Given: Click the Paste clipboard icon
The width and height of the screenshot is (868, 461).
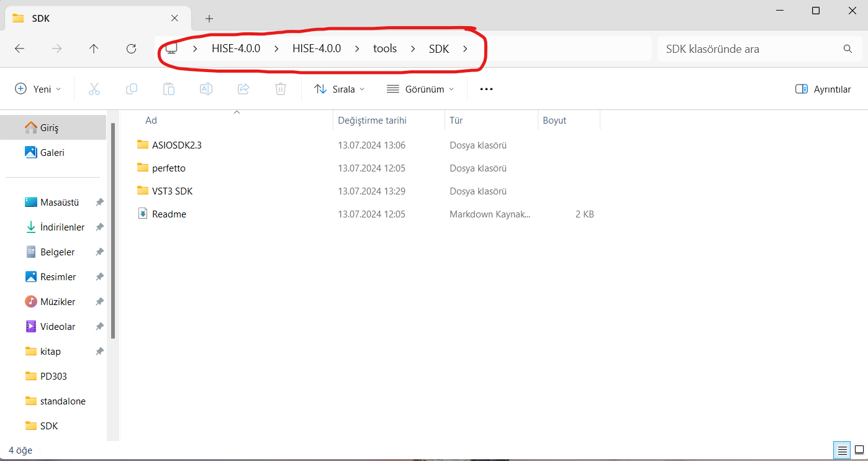Looking at the screenshot, I should click(169, 89).
